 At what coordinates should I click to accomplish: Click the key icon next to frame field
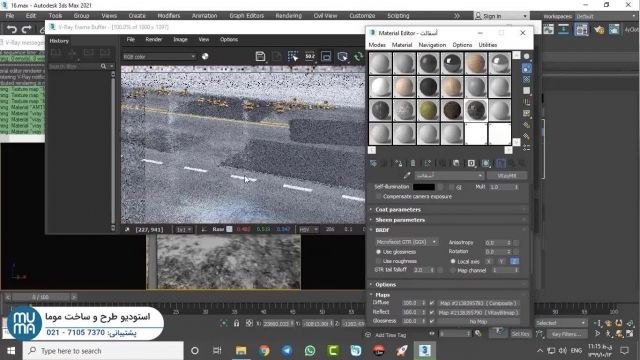coord(478,333)
